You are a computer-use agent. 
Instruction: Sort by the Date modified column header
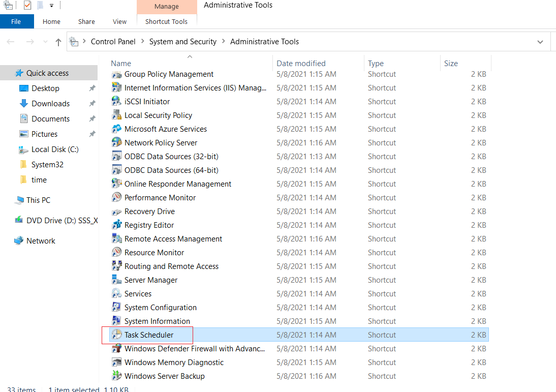click(301, 63)
